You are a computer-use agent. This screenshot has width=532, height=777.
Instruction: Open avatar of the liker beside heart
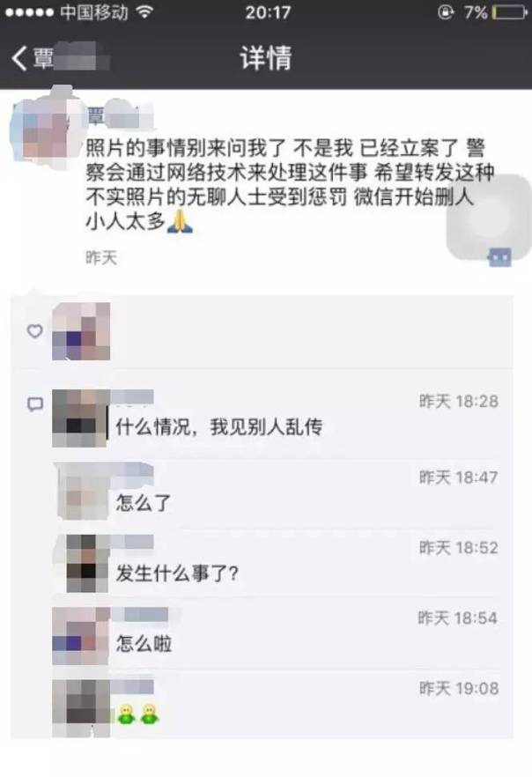[x=81, y=331]
